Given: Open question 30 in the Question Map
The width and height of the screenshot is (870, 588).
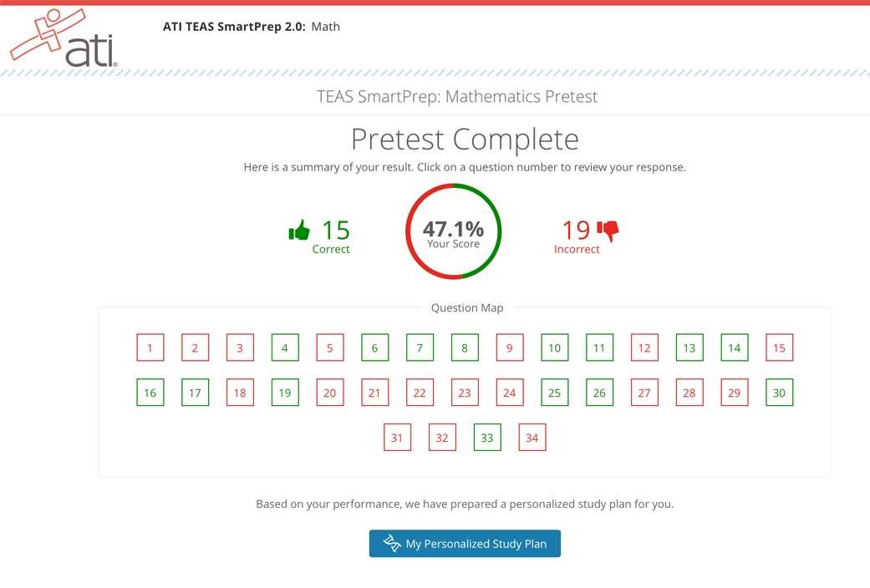Looking at the screenshot, I should click(x=779, y=392).
